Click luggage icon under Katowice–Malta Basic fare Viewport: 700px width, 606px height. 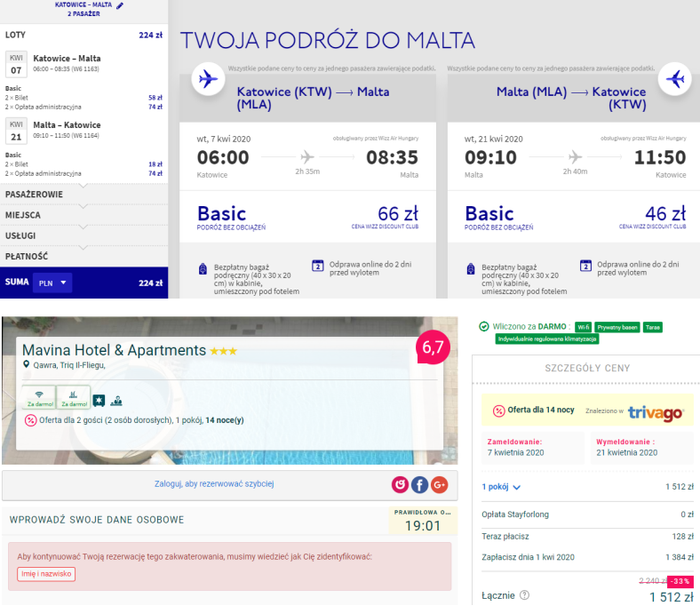203,269
